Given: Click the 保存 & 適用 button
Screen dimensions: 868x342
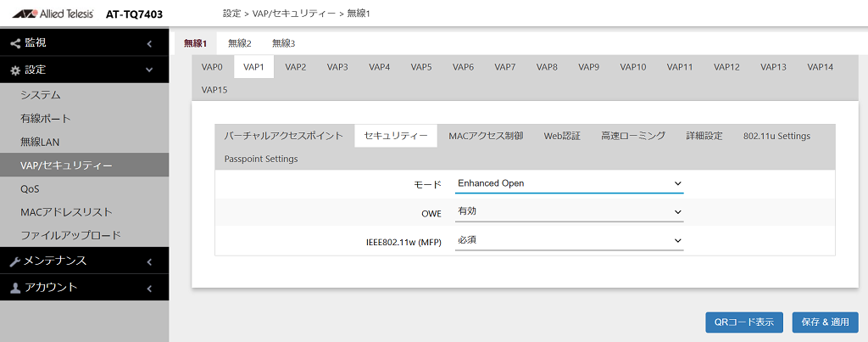Looking at the screenshot, I should point(825,322).
